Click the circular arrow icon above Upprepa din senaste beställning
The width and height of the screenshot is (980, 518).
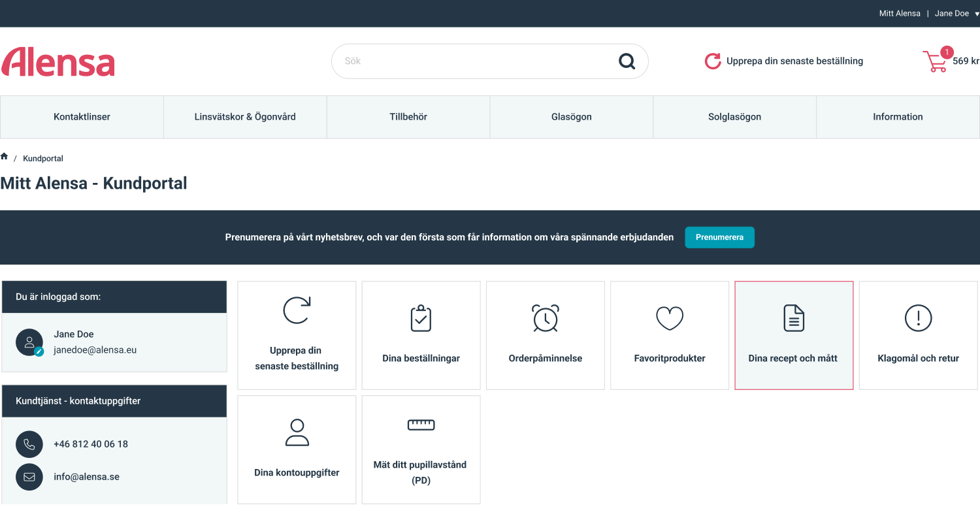297,310
